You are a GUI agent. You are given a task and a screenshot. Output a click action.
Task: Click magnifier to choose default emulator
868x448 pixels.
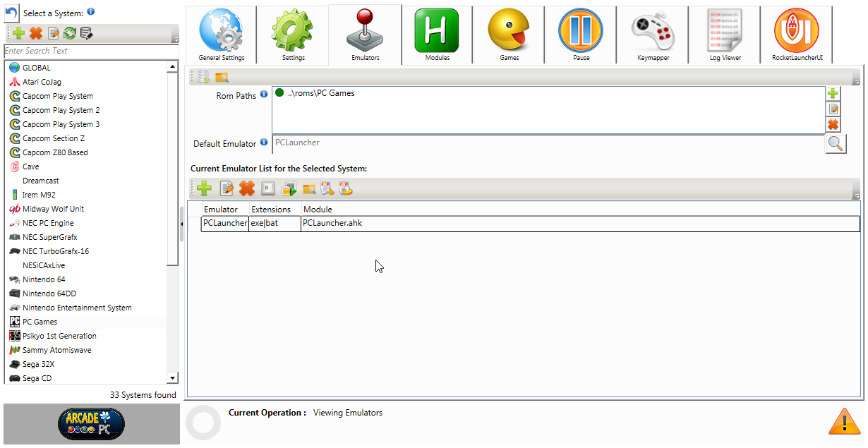click(x=835, y=144)
